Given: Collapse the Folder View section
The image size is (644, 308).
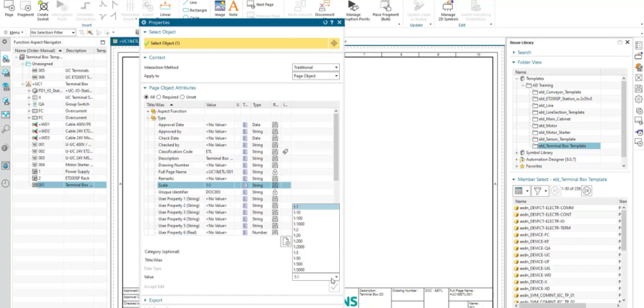Looking at the screenshot, I should pyautogui.click(x=514, y=62).
